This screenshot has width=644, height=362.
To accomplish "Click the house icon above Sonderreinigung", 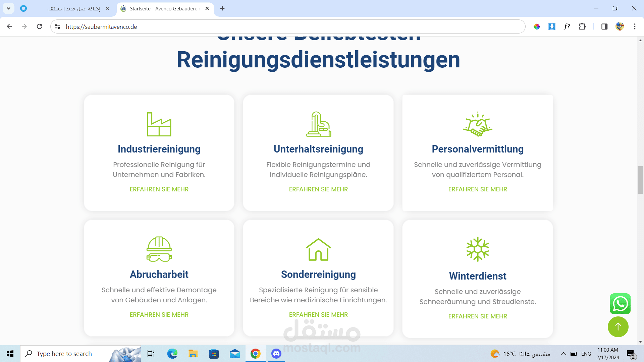I will coord(318,249).
